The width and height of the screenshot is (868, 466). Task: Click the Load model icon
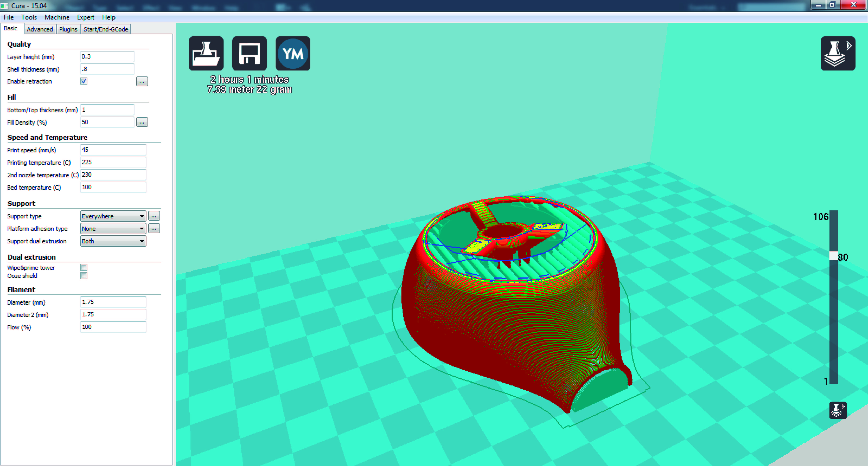click(x=206, y=53)
